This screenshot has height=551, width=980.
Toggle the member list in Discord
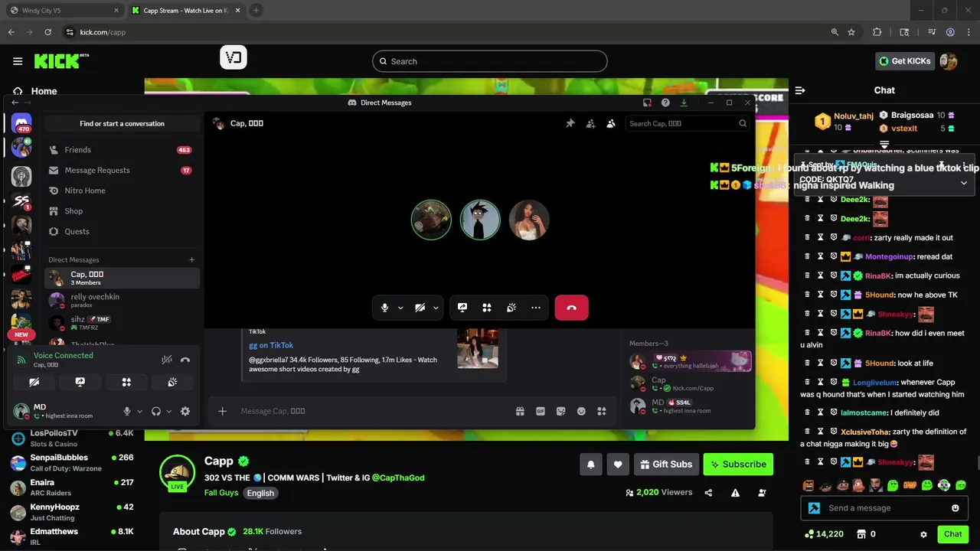tap(611, 123)
